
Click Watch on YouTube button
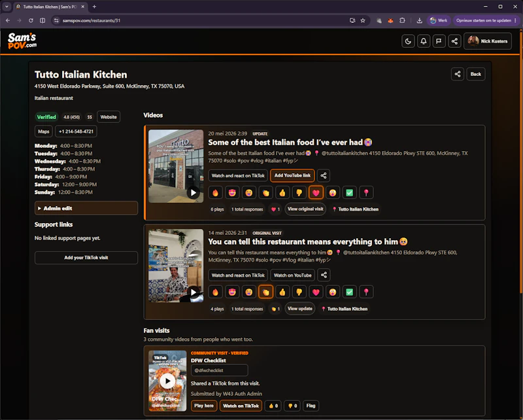[292, 275]
